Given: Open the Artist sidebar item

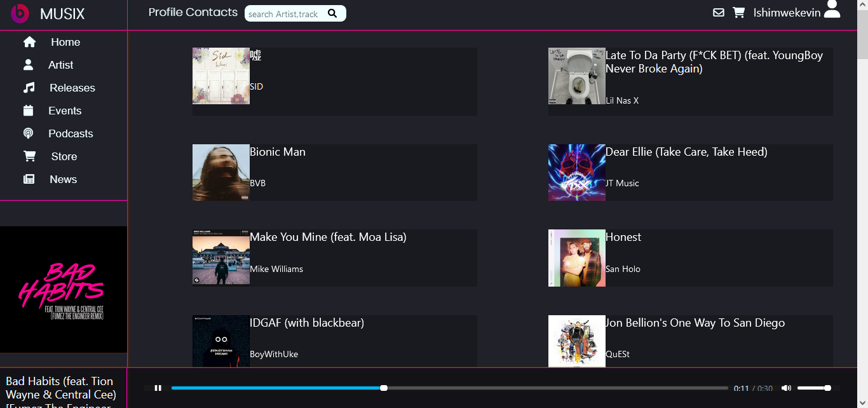Looking at the screenshot, I should click(x=60, y=65).
